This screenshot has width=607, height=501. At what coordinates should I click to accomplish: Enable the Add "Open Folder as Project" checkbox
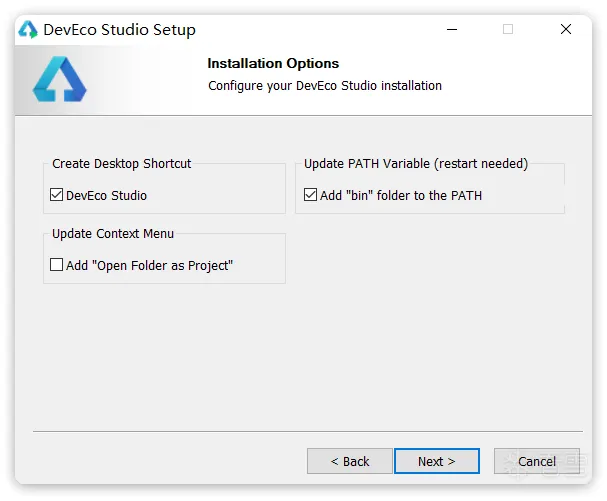point(57,265)
